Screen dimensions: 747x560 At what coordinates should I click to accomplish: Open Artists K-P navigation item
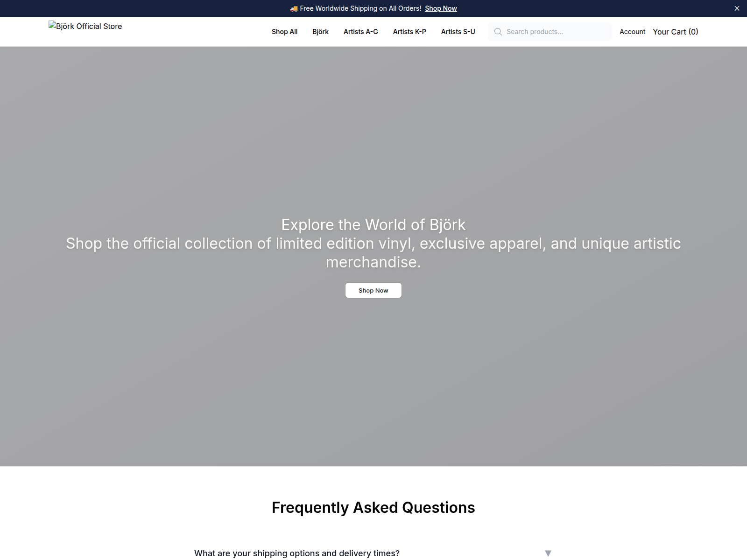point(409,32)
